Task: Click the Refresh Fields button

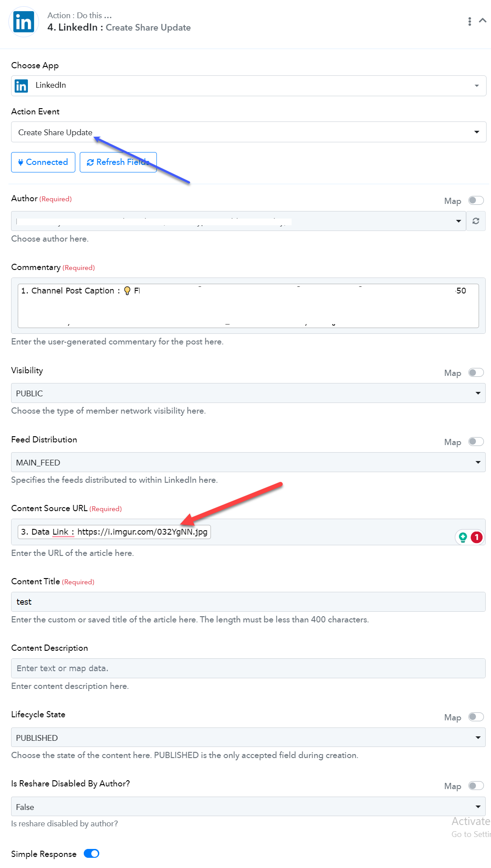Action: pos(118,162)
